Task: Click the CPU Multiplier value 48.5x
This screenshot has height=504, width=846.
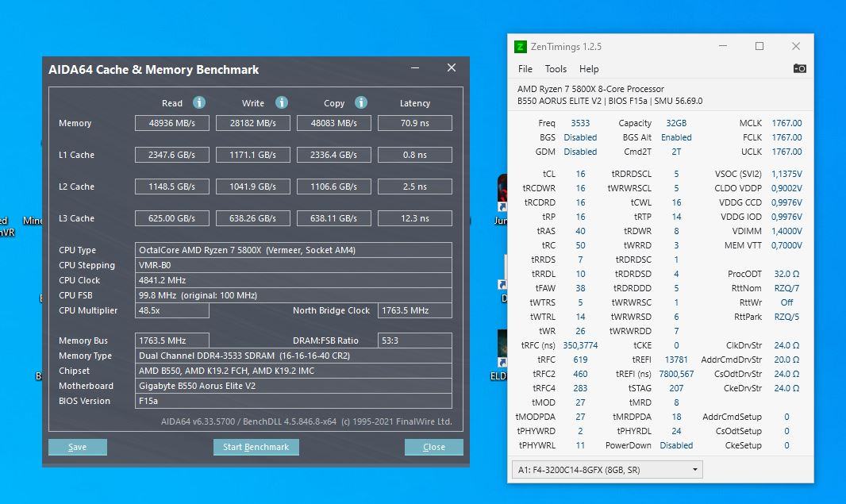Action: coord(172,310)
